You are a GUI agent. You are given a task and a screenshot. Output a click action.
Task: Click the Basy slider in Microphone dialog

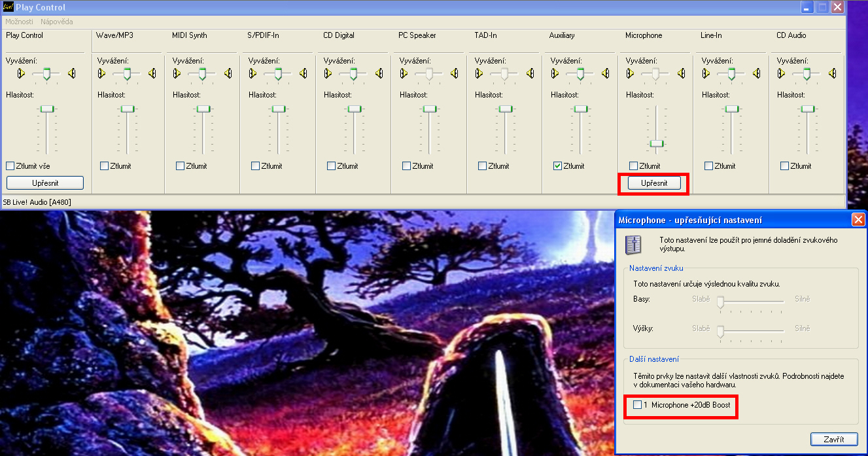click(750, 302)
